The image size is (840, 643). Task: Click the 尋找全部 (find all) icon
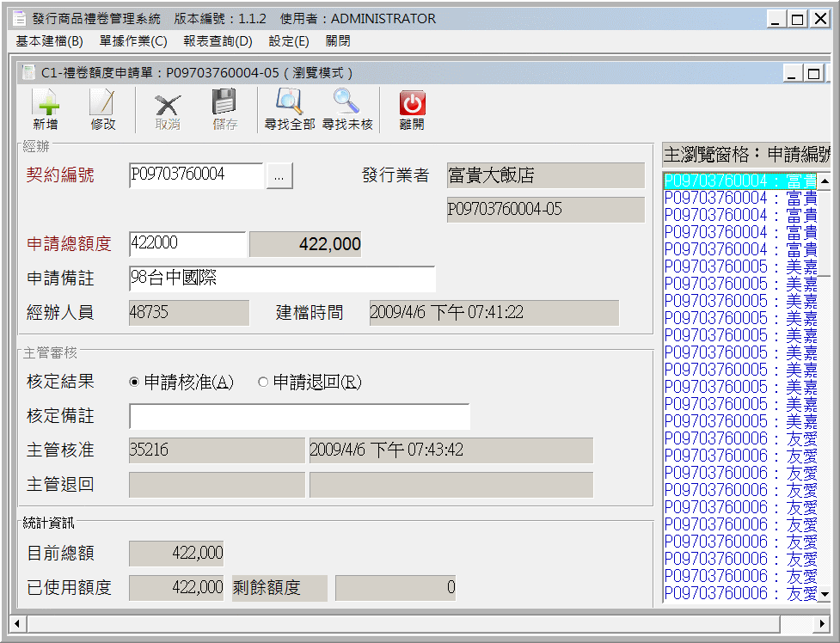290,110
